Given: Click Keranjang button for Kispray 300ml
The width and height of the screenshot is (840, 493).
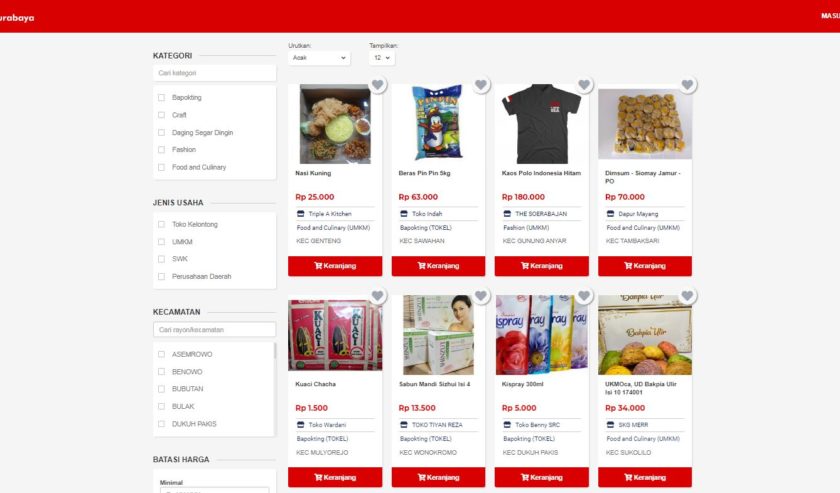Looking at the screenshot, I should click(x=542, y=477).
